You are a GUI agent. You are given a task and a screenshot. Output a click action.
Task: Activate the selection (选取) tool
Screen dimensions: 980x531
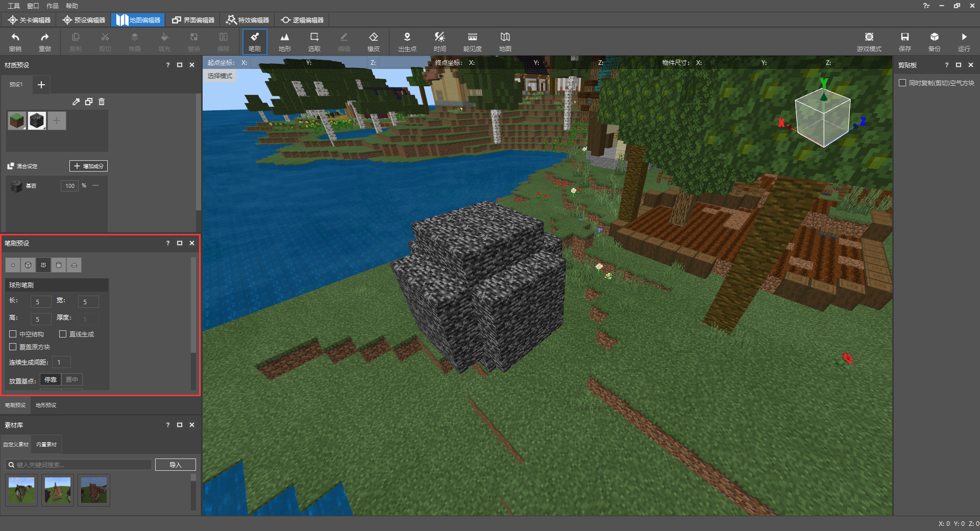point(314,41)
